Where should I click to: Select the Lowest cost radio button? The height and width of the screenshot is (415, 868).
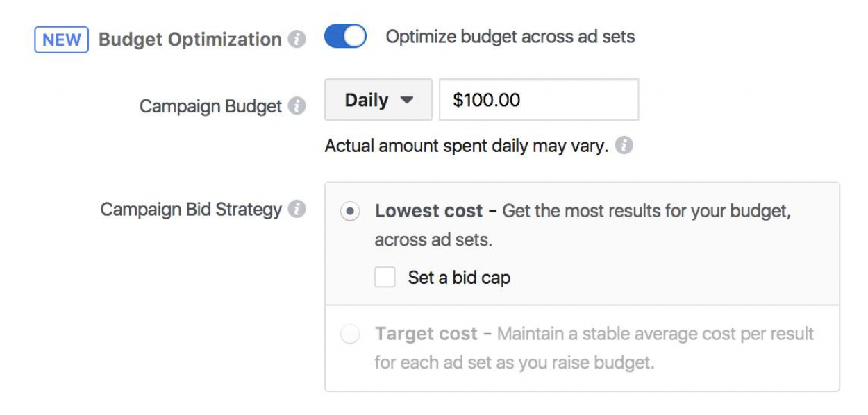click(350, 212)
